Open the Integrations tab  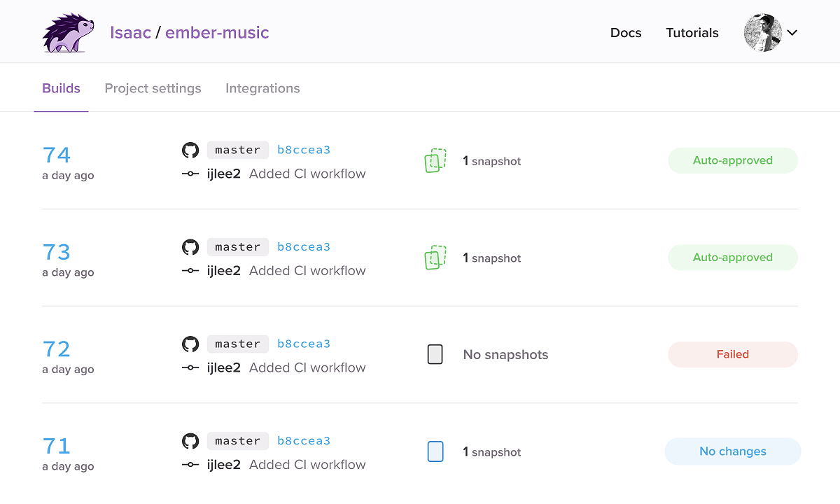point(262,88)
